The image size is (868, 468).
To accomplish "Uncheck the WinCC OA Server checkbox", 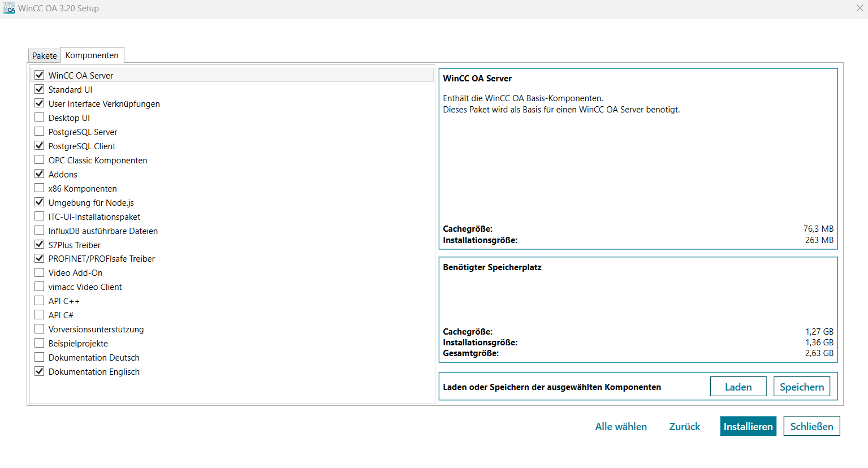I will coord(40,75).
